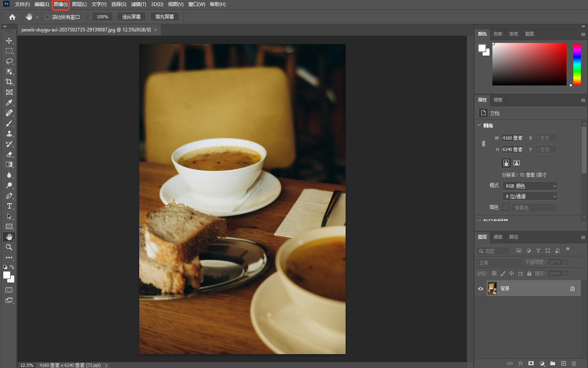
Task: Select the Brush tool
Action: click(9, 123)
